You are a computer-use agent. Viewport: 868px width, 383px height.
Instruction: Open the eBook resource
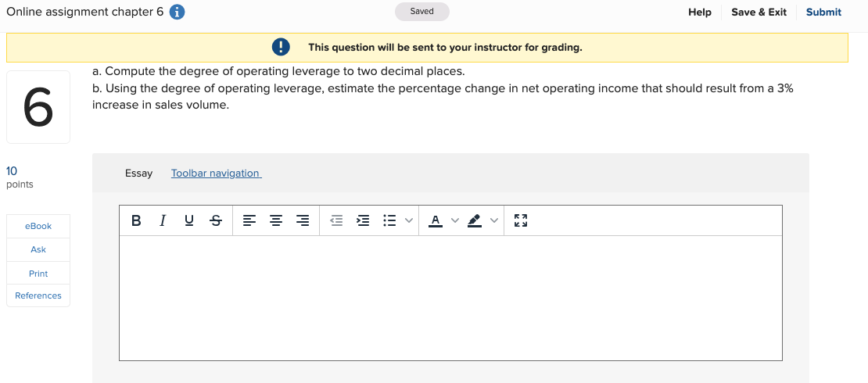point(38,226)
